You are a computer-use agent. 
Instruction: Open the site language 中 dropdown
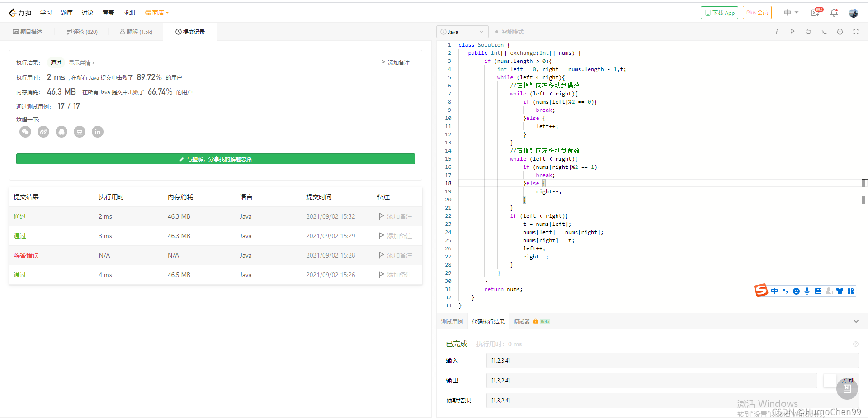(x=791, y=13)
